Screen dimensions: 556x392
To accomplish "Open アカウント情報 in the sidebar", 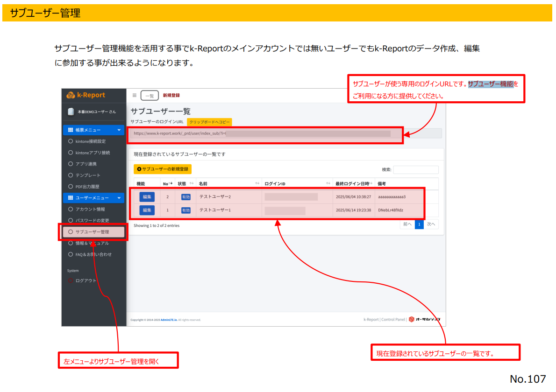I will click(90, 209).
